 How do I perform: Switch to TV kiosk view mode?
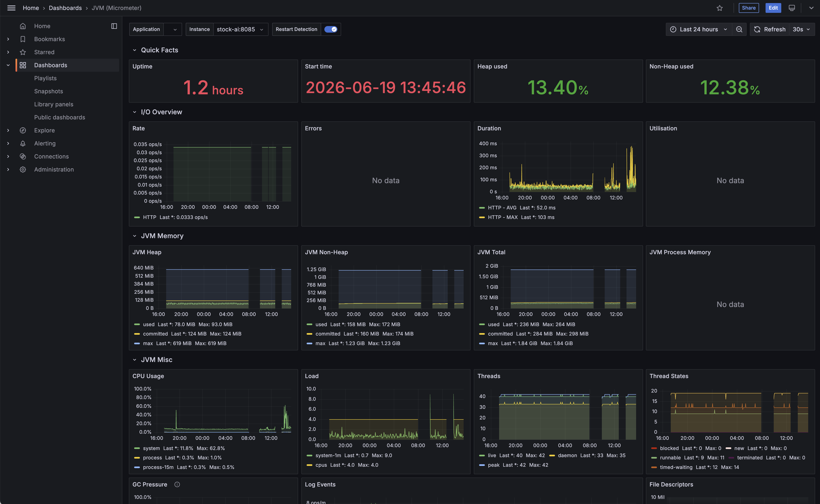(792, 8)
